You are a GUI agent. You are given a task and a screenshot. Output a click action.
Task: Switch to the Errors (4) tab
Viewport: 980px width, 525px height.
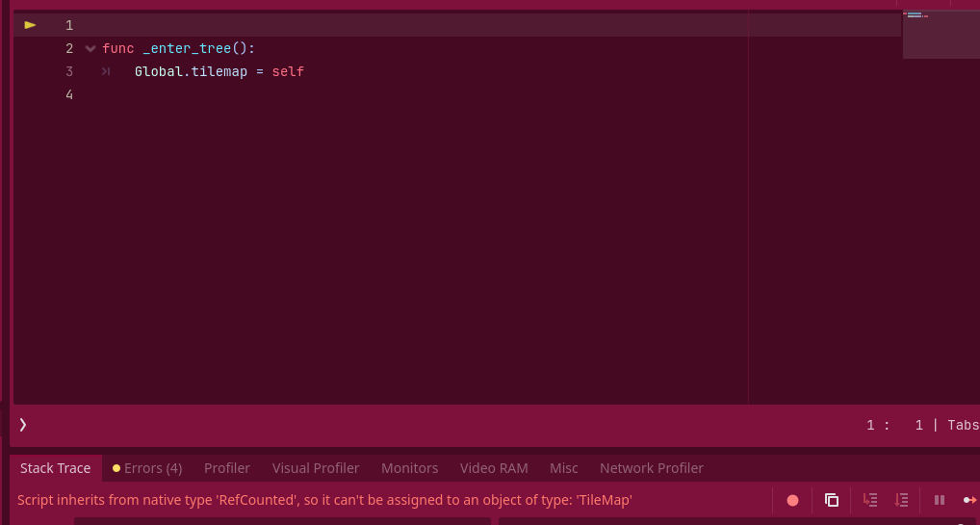(147, 468)
